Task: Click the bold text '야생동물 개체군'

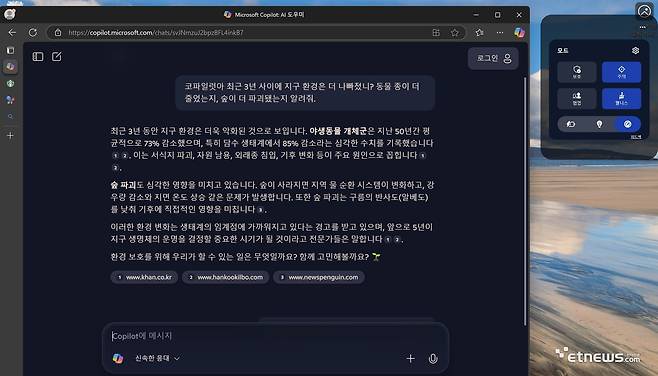Action: [x=338, y=131]
